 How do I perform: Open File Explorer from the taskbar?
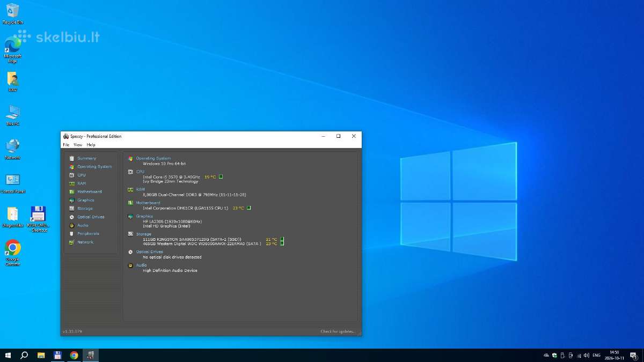coord(41,355)
